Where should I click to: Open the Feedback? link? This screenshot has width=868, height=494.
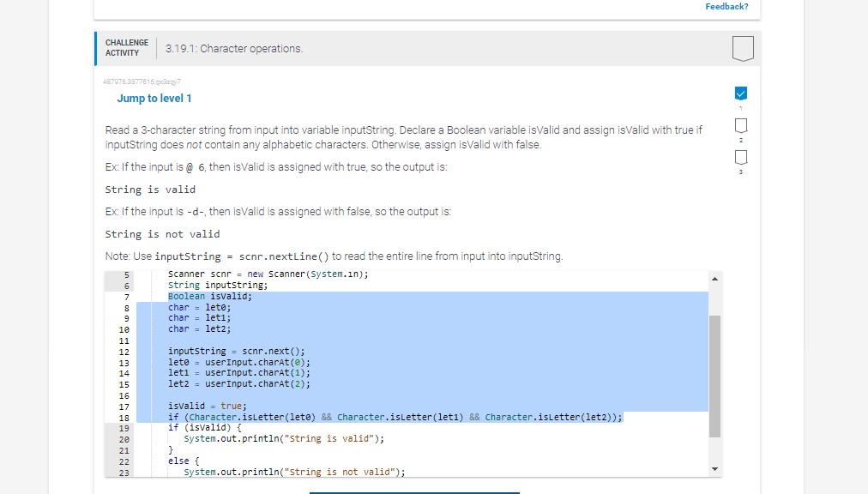tap(726, 6)
